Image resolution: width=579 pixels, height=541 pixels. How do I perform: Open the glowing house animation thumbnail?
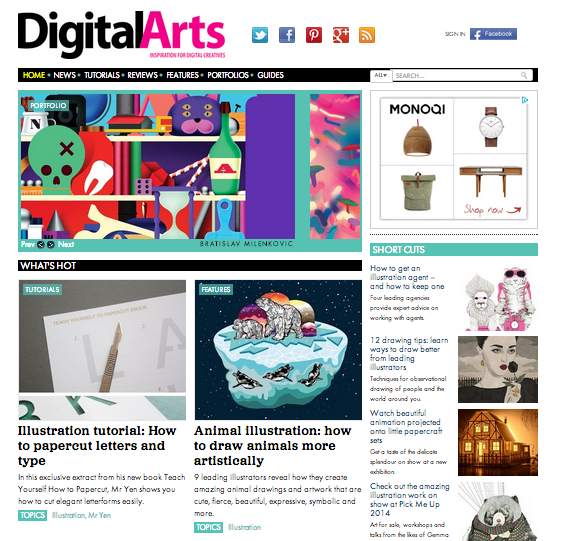(x=498, y=442)
